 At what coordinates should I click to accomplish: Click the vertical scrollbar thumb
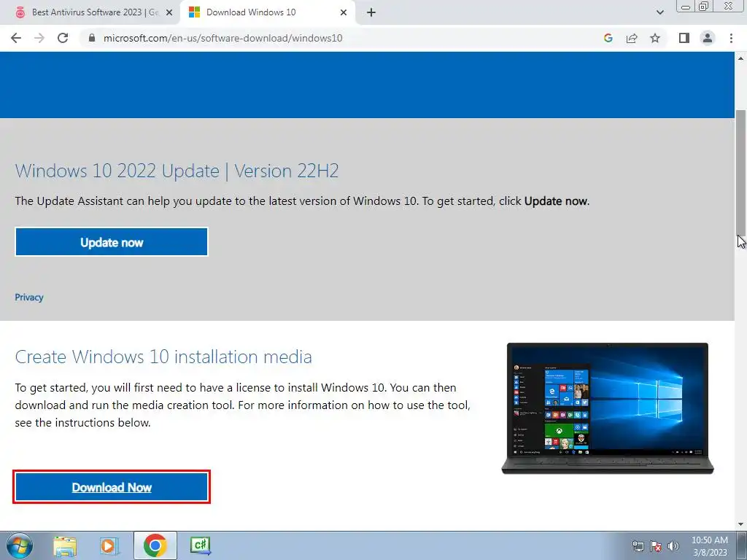pos(741,171)
